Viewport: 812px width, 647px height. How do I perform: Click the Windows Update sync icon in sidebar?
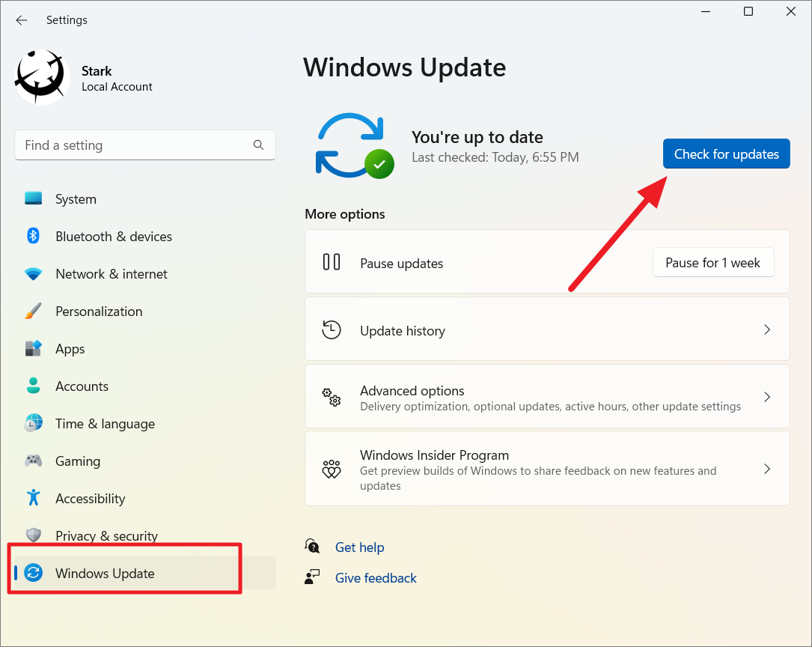33,572
